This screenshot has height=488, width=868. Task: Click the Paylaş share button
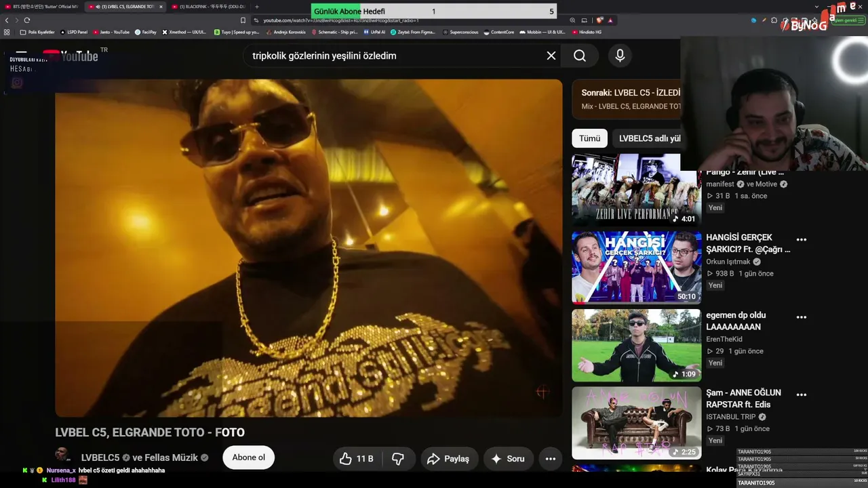(x=450, y=459)
